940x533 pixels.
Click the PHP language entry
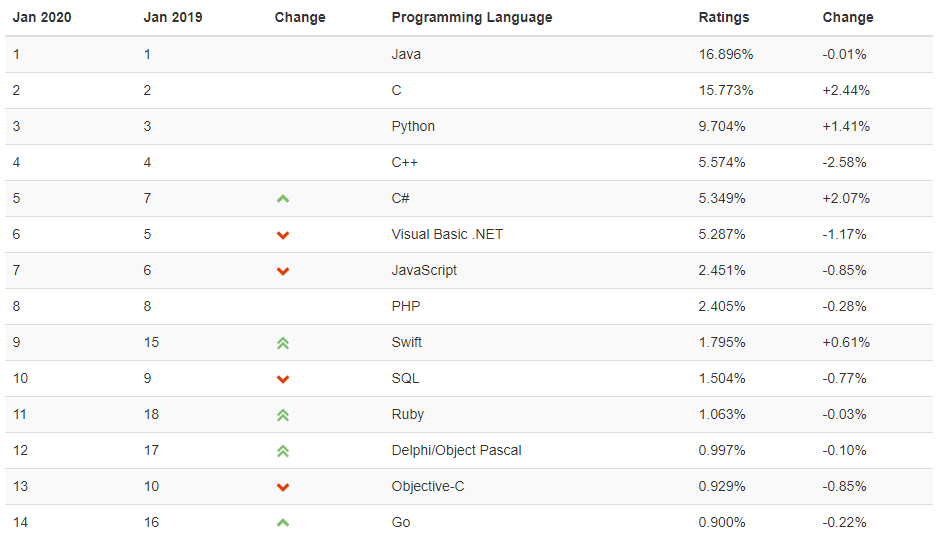pyautogui.click(x=406, y=306)
